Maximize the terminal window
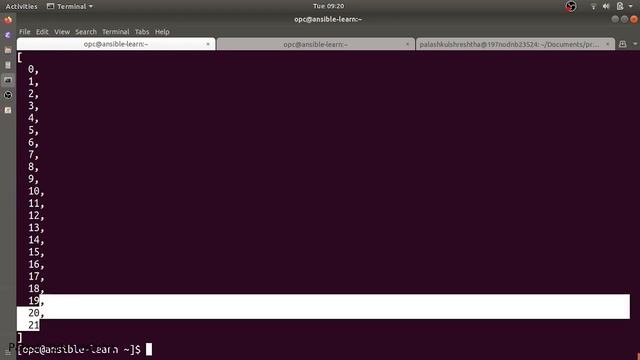Screen dimensions: 640x360 pos(624,19)
